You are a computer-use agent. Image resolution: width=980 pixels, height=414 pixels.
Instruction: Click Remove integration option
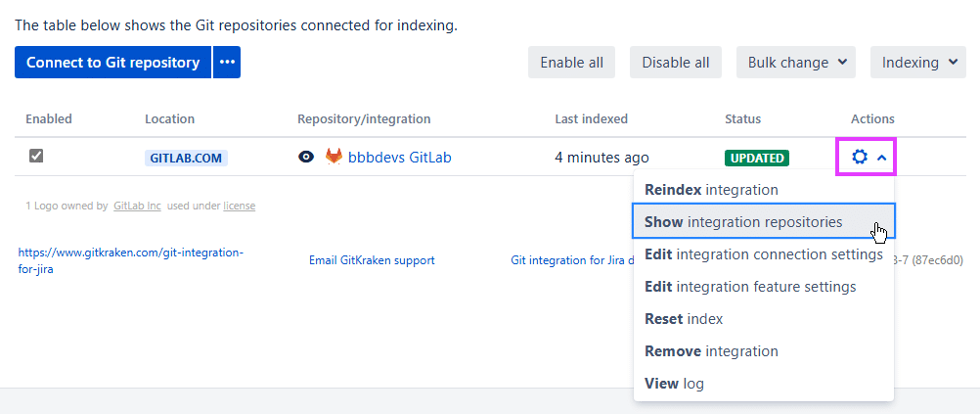pos(711,351)
